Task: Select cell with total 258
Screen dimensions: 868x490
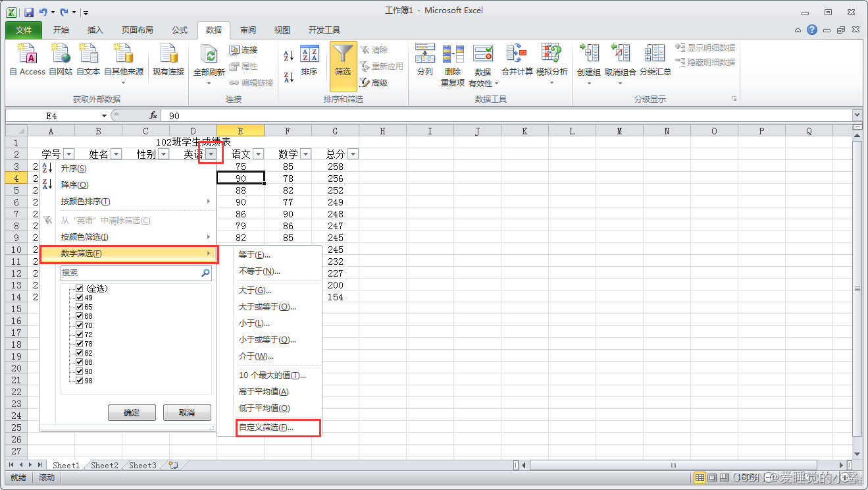Action: pos(335,167)
